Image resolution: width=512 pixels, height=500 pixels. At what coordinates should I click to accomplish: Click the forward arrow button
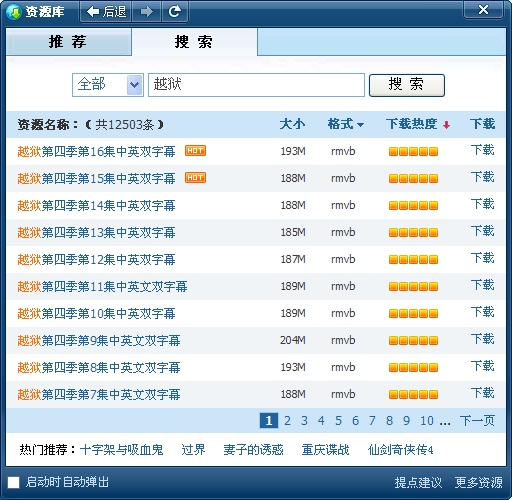(x=147, y=12)
